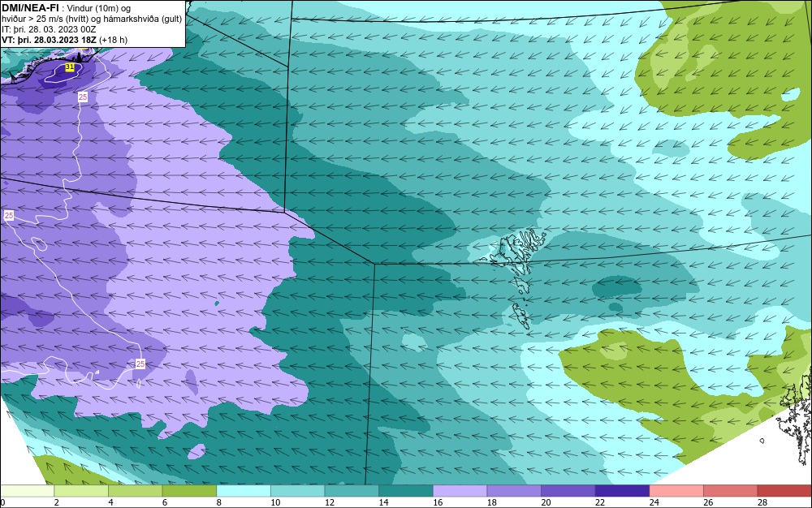The image size is (812, 508).
Task: Click the 'DMI/NEA-FI' title text
Action: 30,7
